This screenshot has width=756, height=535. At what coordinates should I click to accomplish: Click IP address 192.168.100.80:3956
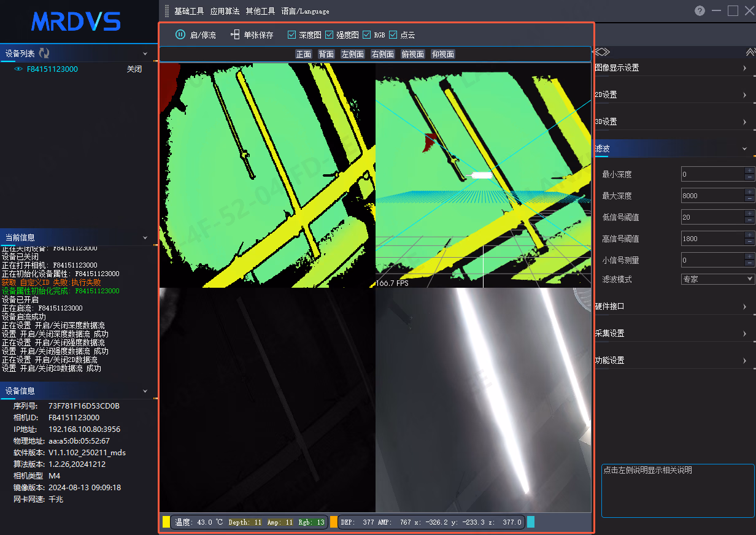point(84,429)
